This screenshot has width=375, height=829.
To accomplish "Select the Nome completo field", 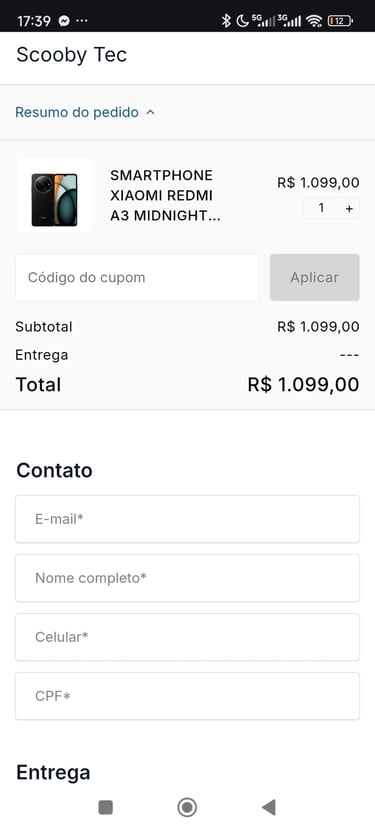I will 187,578.
